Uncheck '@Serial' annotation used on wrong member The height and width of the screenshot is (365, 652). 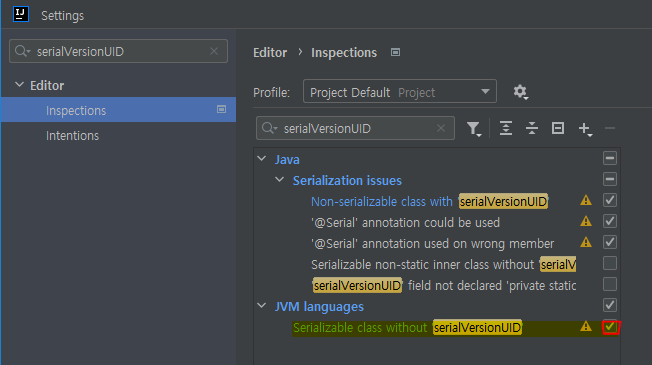[610, 242]
